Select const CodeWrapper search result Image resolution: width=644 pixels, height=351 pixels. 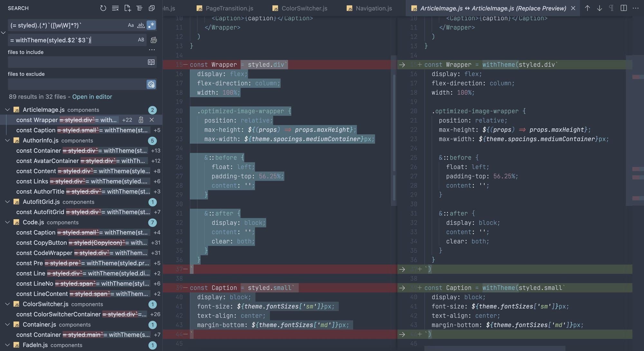(81, 253)
